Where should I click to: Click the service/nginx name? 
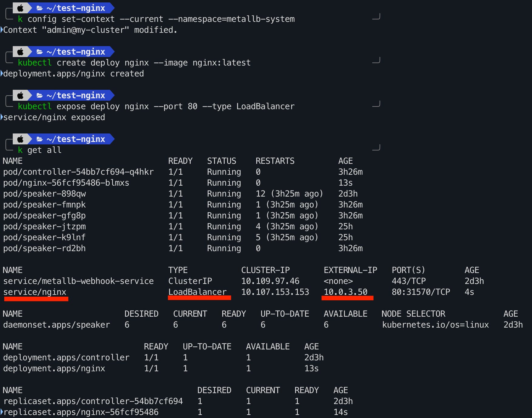[x=35, y=292]
